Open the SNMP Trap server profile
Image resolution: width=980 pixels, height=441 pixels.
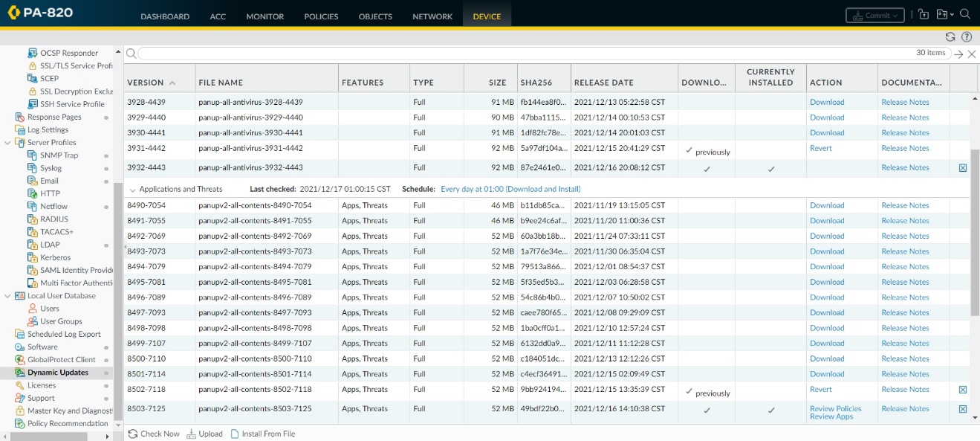pos(59,155)
